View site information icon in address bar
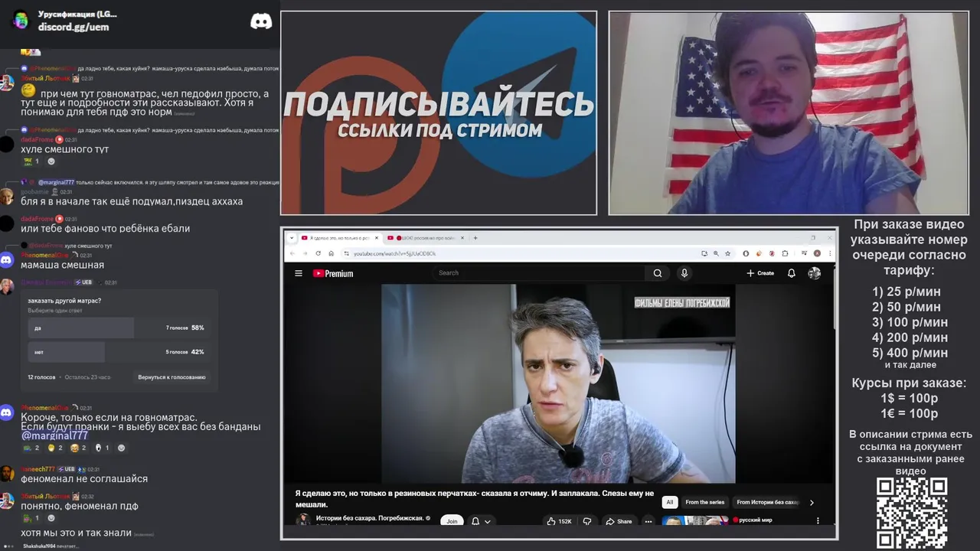The height and width of the screenshot is (551, 980). click(x=347, y=253)
